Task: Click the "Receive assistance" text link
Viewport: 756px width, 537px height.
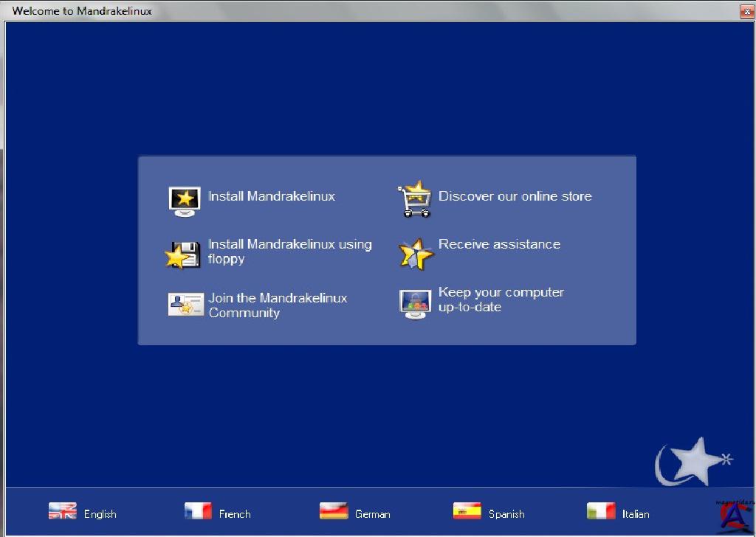Action: click(499, 244)
